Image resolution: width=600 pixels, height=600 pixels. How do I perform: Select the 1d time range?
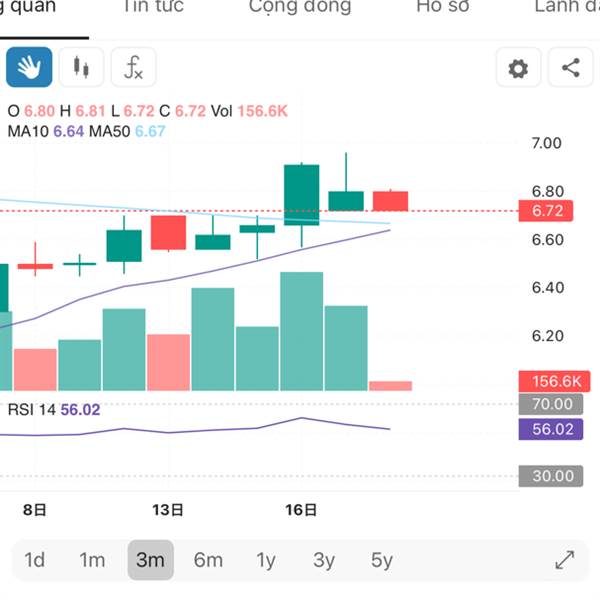click(x=35, y=560)
